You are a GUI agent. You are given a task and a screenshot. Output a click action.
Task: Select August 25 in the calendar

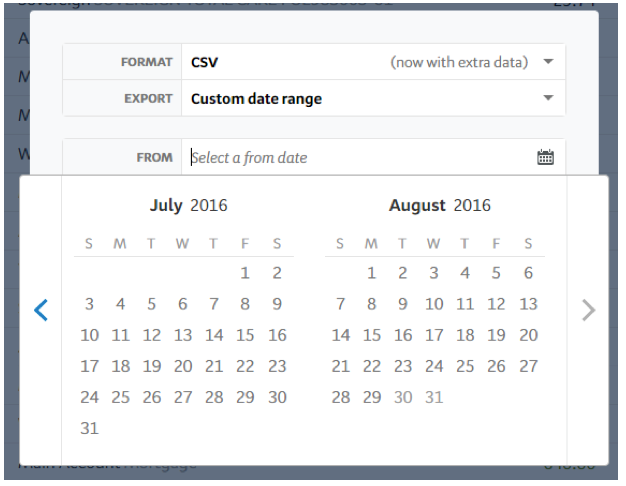[465, 367]
